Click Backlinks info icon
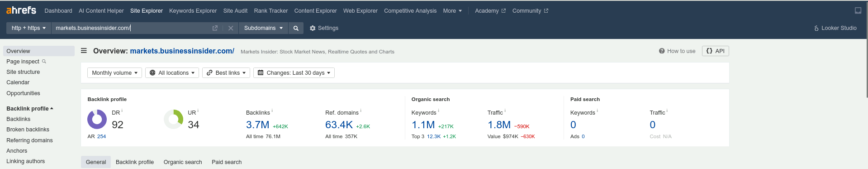 [272, 111]
